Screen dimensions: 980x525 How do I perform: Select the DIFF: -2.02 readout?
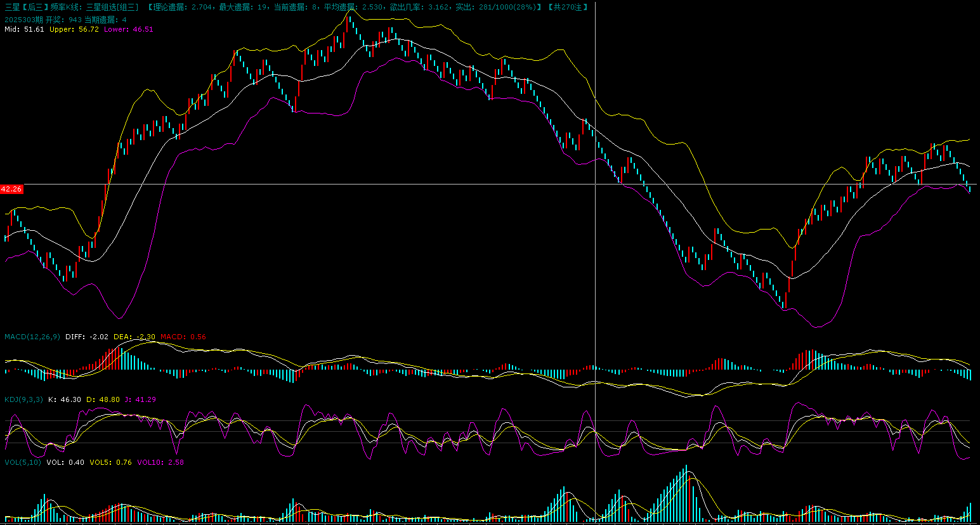click(87, 337)
